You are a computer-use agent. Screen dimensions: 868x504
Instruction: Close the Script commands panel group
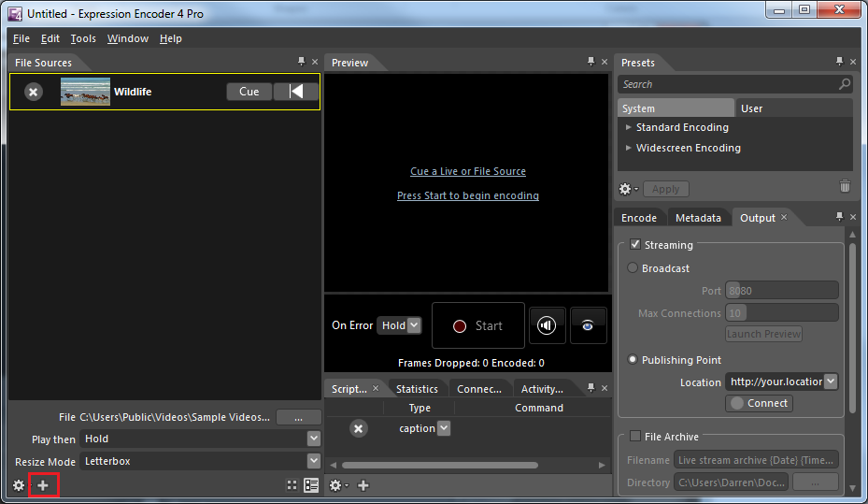tap(605, 388)
